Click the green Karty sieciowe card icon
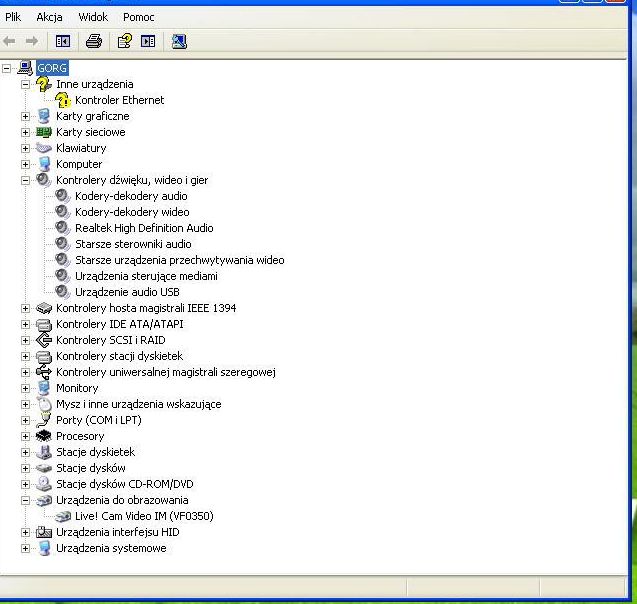Viewport: 637px width, 604px height. pos(43,132)
